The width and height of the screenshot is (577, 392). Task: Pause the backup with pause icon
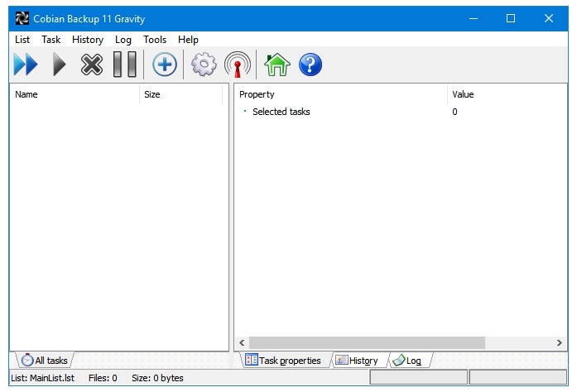125,65
